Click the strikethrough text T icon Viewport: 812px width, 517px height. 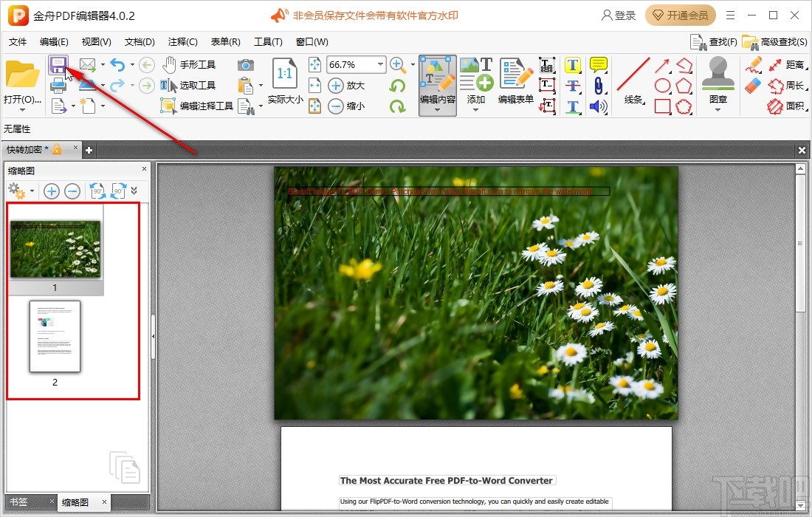(573, 86)
